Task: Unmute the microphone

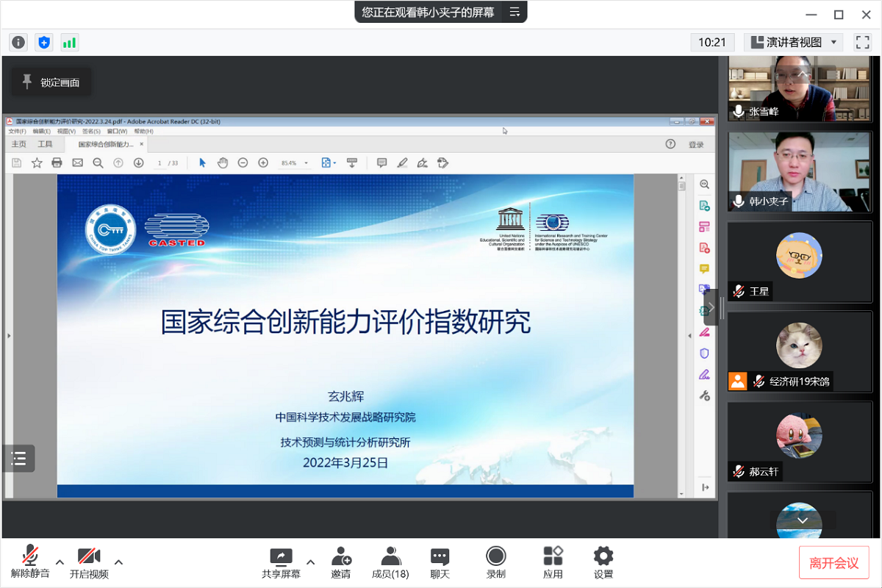Action: tap(30, 562)
